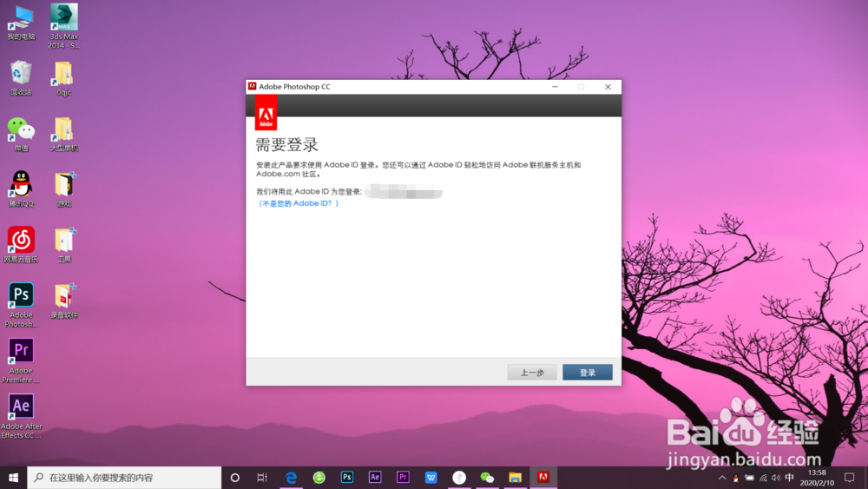The image size is (868, 489).
Task: Select the Adobe Photoshop desktop shortcut
Action: tap(21, 305)
